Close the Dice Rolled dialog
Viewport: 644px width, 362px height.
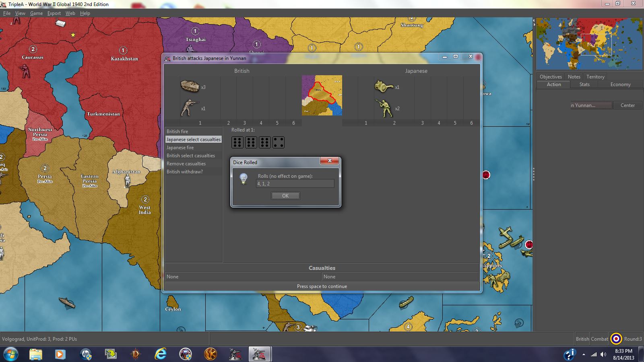tap(330, 161)
